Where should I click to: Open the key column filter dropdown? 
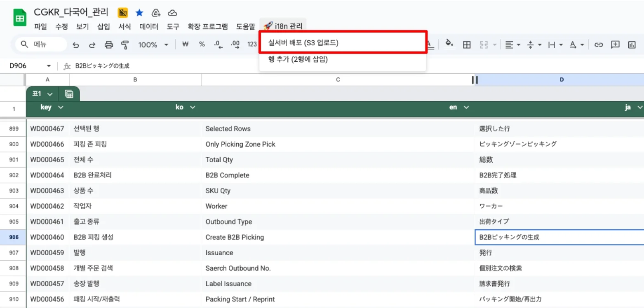pyautogui.click(x=61, y=107)
